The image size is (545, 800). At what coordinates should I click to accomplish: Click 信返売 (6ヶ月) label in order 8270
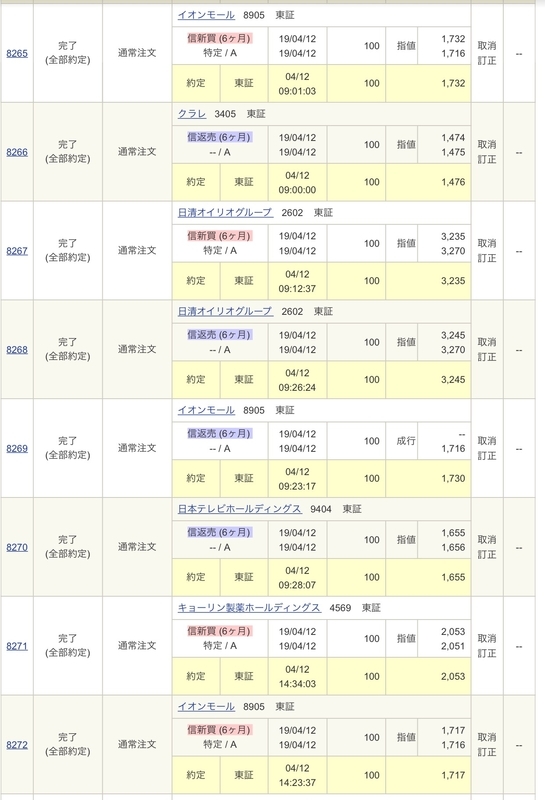[219, 532]
